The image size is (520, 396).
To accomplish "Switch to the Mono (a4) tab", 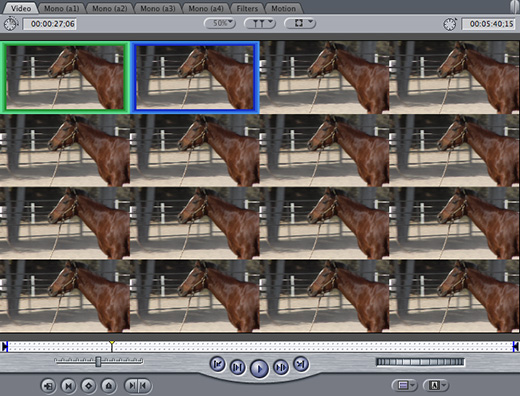I will pyautogui.click(x=206, y=8).
